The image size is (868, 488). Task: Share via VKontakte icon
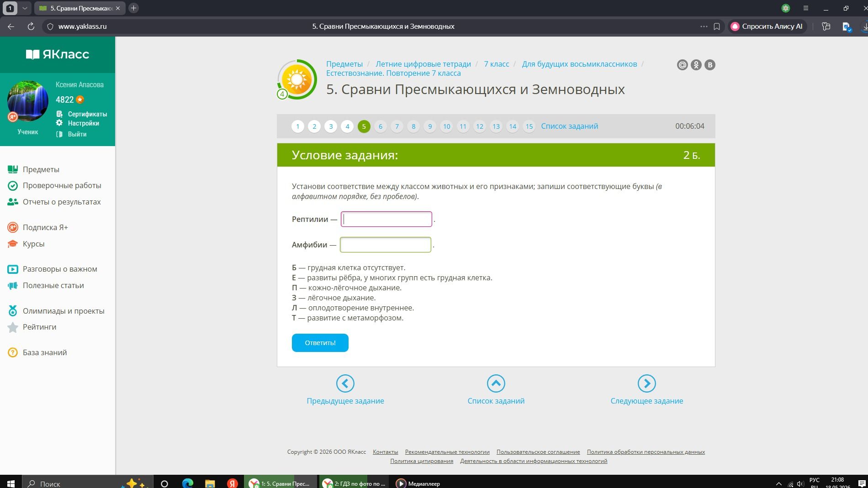pos(709,65)
